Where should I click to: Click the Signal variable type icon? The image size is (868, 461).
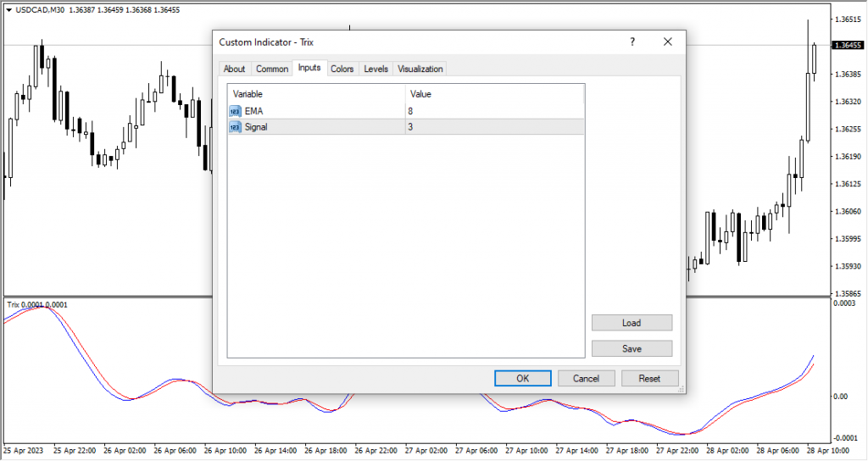(235, 127)
